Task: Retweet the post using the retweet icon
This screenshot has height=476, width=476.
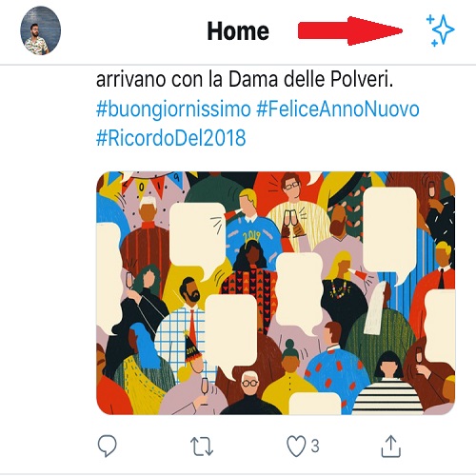Action: (x=202, y=446)
